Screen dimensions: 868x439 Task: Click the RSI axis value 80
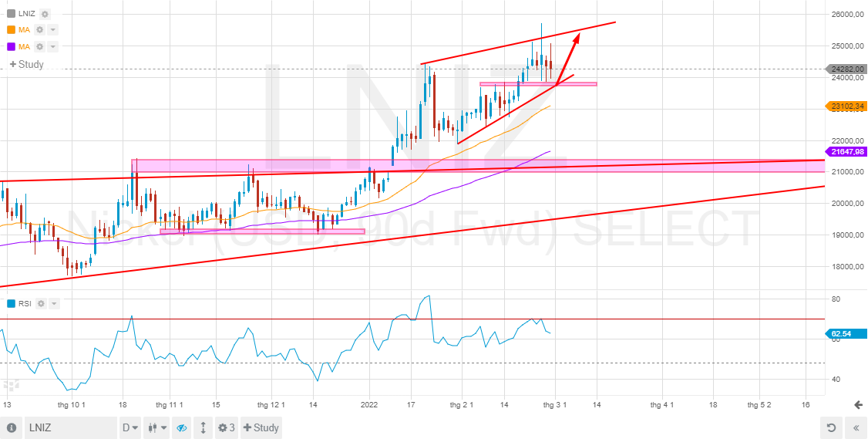[837, 299]
